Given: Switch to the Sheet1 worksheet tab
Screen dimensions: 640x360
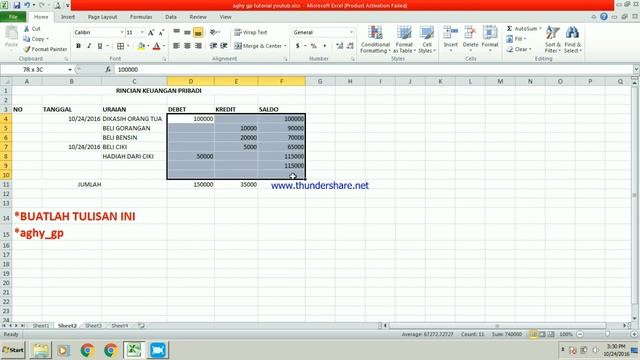Looking at the screenshot, I should click(x=40, y=326).
